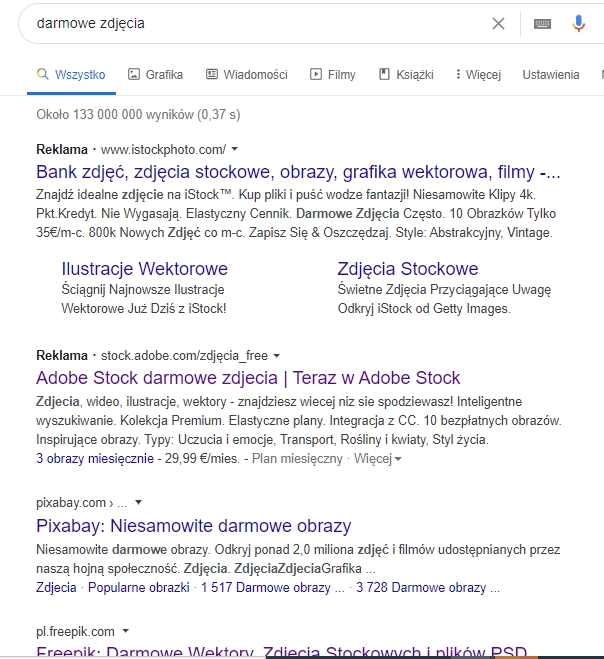
Task: Open 'Pixabay: Niesamowite darmowe obrazy' result
Action: (x=193, y=526)
